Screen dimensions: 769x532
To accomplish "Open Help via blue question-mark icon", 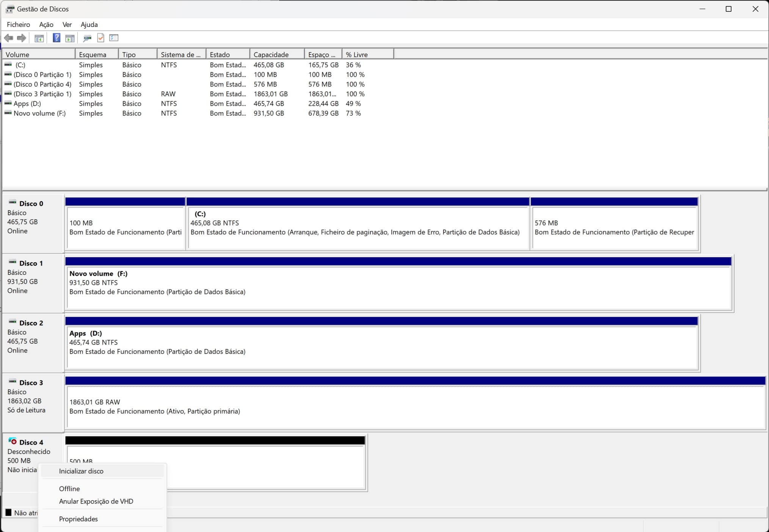I will (56, 38).
